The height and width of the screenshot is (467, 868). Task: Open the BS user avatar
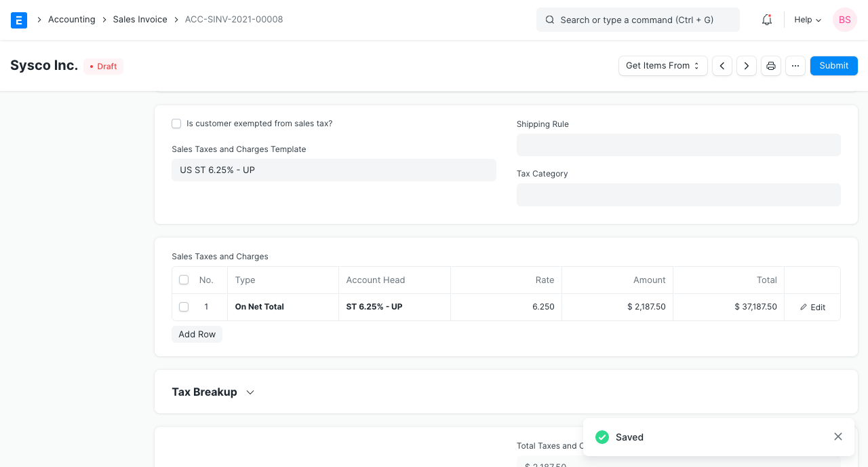(x=844, y=20)
